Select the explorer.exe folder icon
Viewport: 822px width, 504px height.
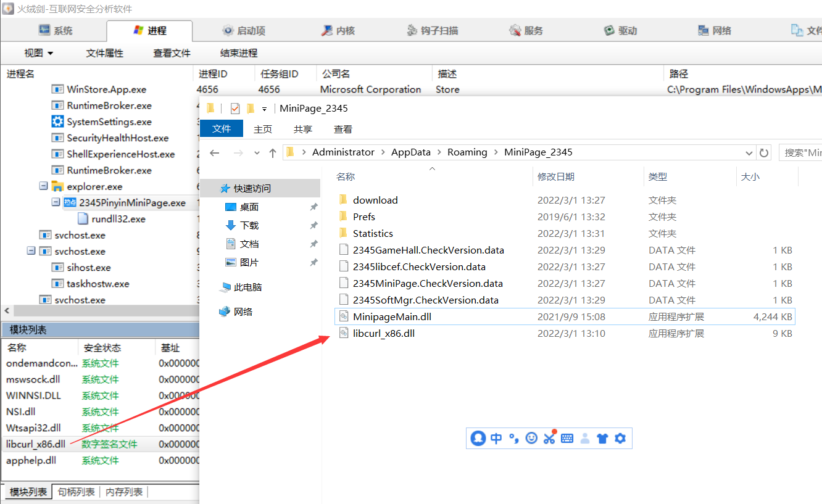coord(57,186)
